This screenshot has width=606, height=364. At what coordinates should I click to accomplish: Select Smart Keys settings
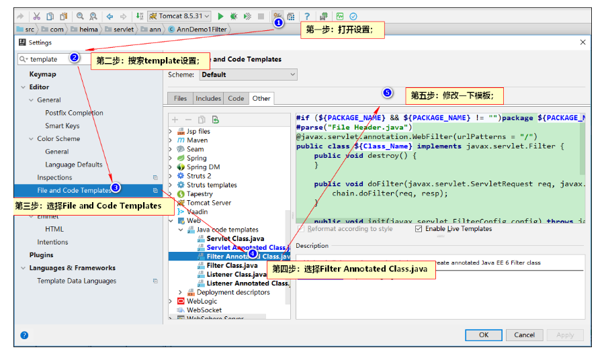pos(62,126)
